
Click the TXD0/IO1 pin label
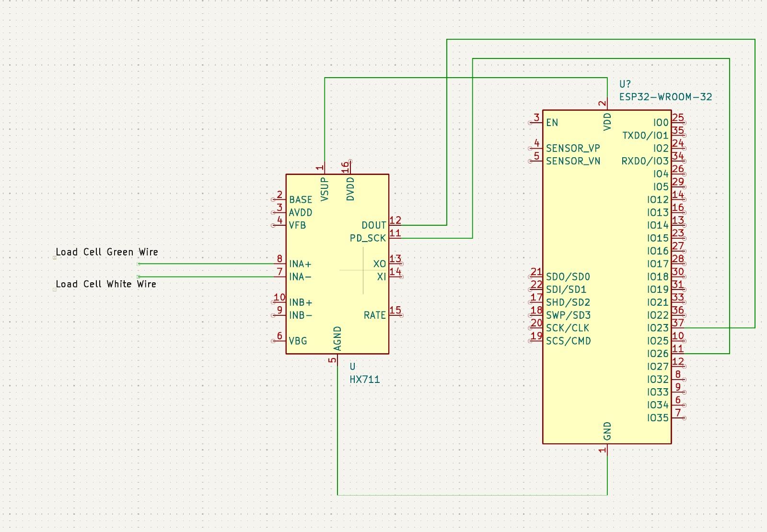coord(645,136)
